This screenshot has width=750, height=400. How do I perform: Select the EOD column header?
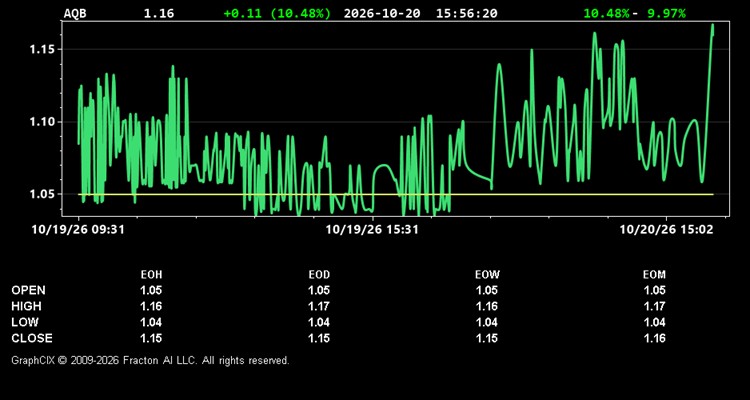[319, 275]
